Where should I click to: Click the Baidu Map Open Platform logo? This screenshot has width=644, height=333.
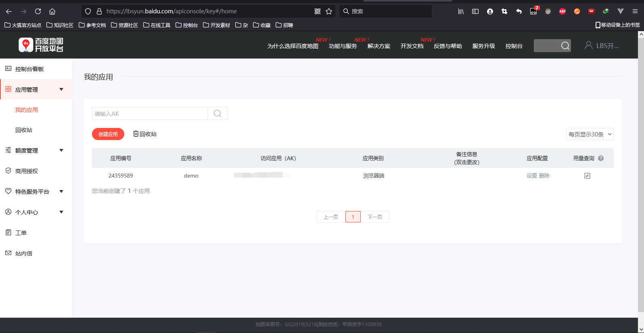pos(41,45)
